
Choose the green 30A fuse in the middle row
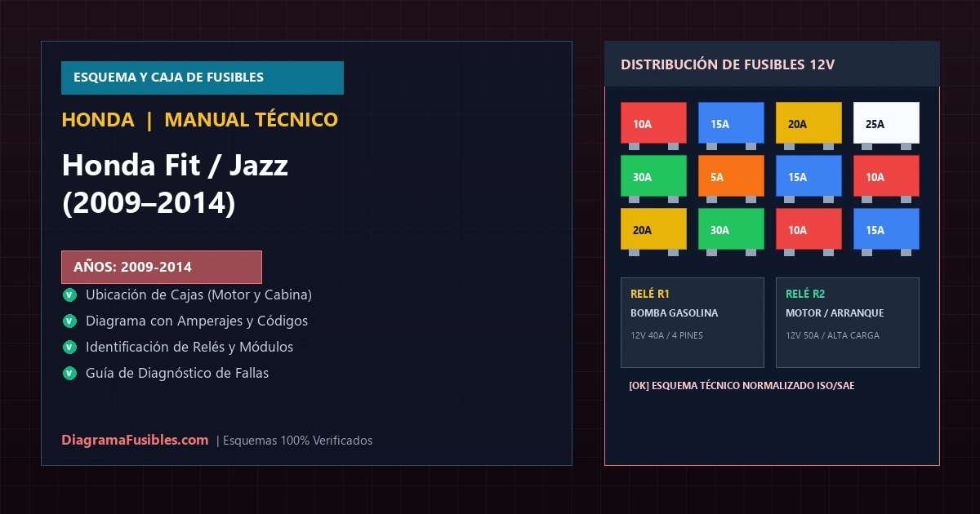point(653,176)
